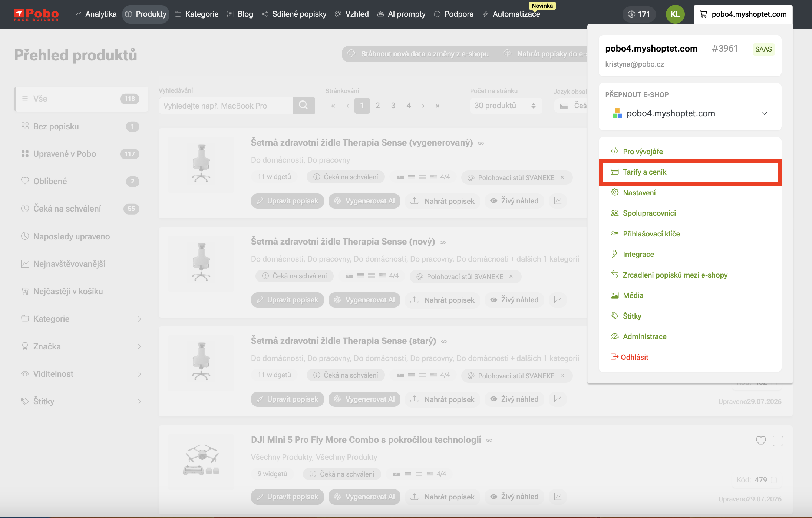Tick the checkbox for DJI Mini 5 Pro
The height and width of the screenshot is (518, 812).
pos(778,441)
